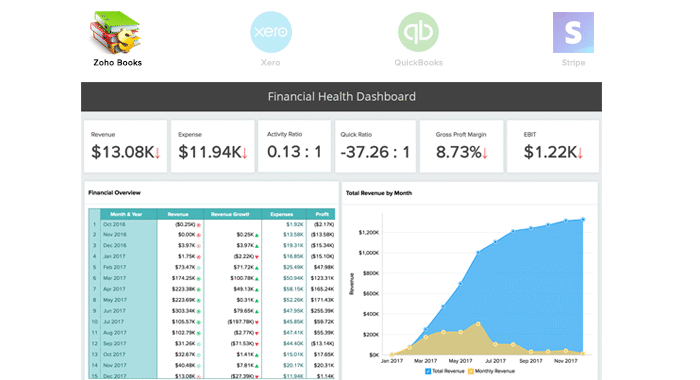Image resolution: width=700 pixels, height=380 pixels.
Task: Click the ($197.78K) revenue growth value
Action: point(241,322)
